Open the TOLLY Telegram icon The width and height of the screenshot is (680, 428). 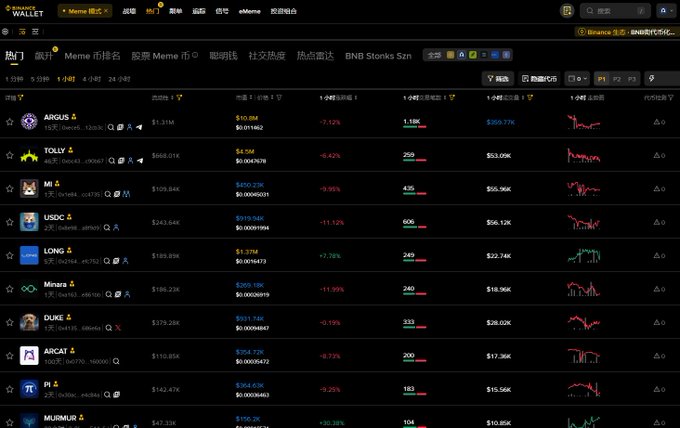pyautogui.click(x=140, y=161)
